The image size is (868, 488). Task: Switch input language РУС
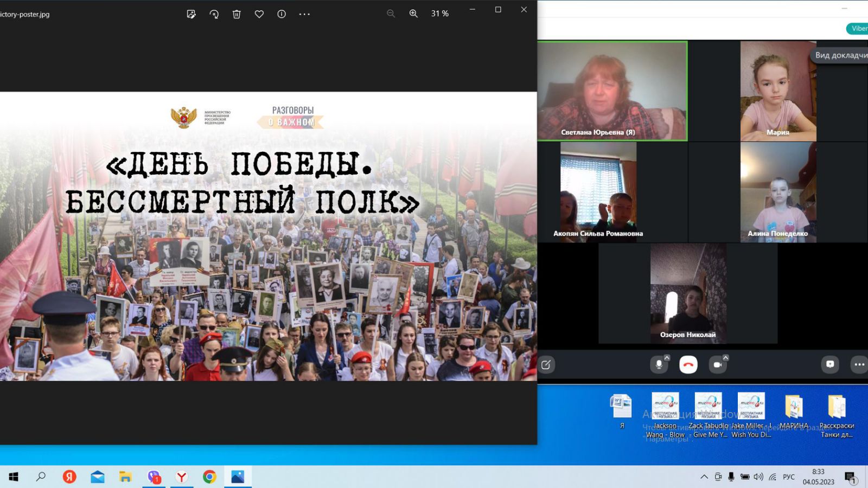point(789,477)
